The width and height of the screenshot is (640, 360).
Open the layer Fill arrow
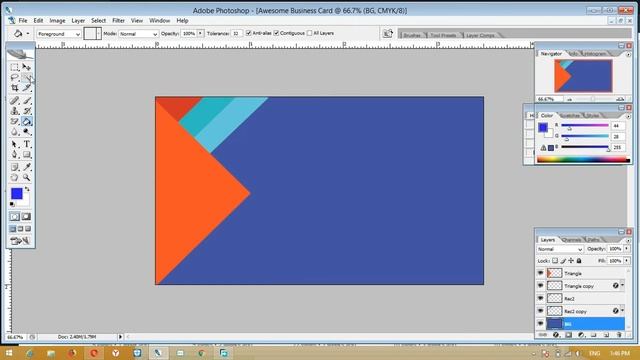pos(627,260)
